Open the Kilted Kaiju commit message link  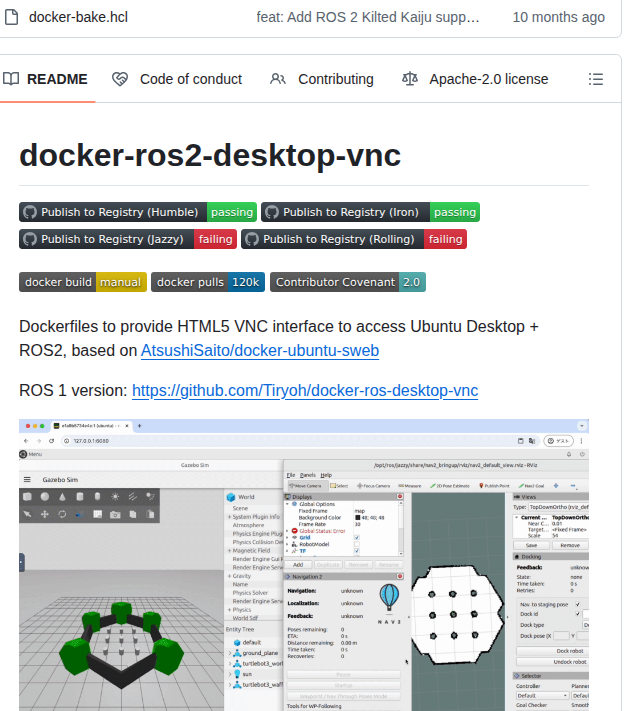coord(368,17)
